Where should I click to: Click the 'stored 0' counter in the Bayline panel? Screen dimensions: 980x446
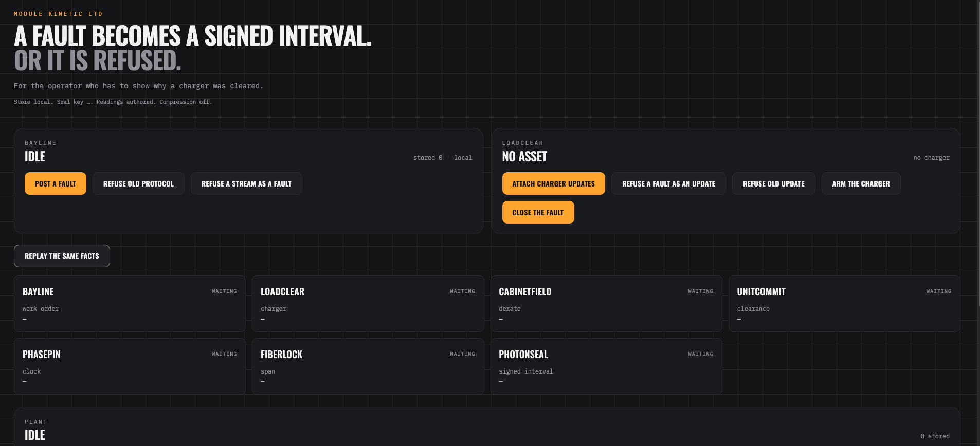pyautogui.click(x=428, y=158)
